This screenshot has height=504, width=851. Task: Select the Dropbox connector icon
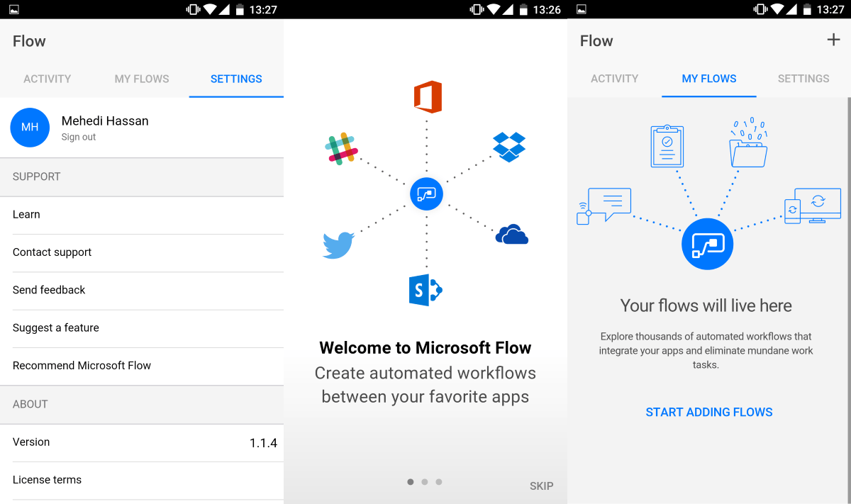pyautogui.click(x=509, y=147)
